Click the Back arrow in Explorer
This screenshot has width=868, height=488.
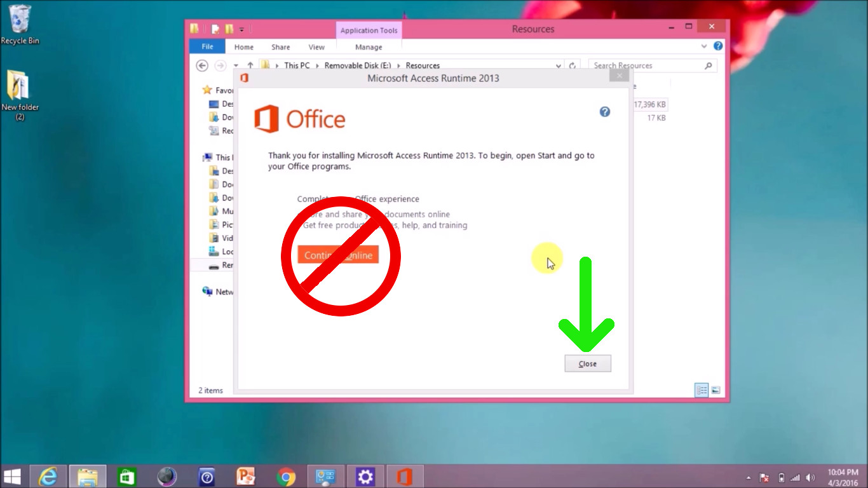click(202, 65)
